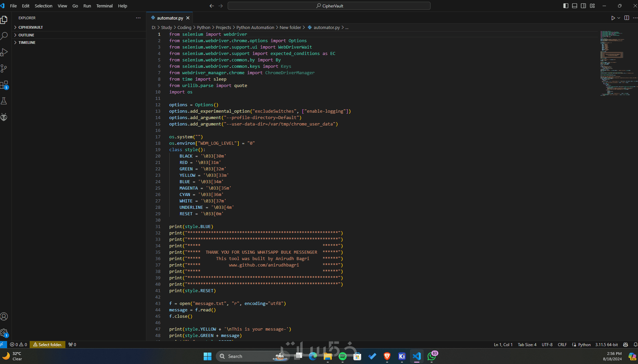638x364 pixels.
Task: Toggle the bottom Panel visibility
Action: pos(575,6)
